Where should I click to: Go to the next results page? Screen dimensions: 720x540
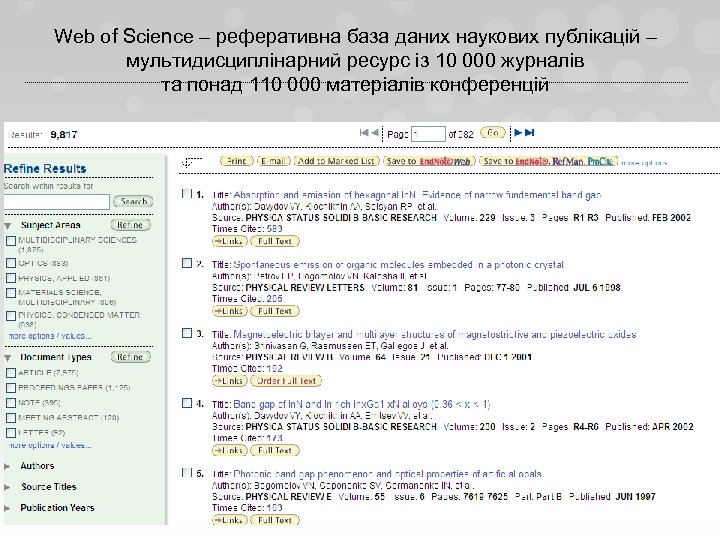pyautogui.click(x=518, y=133)
